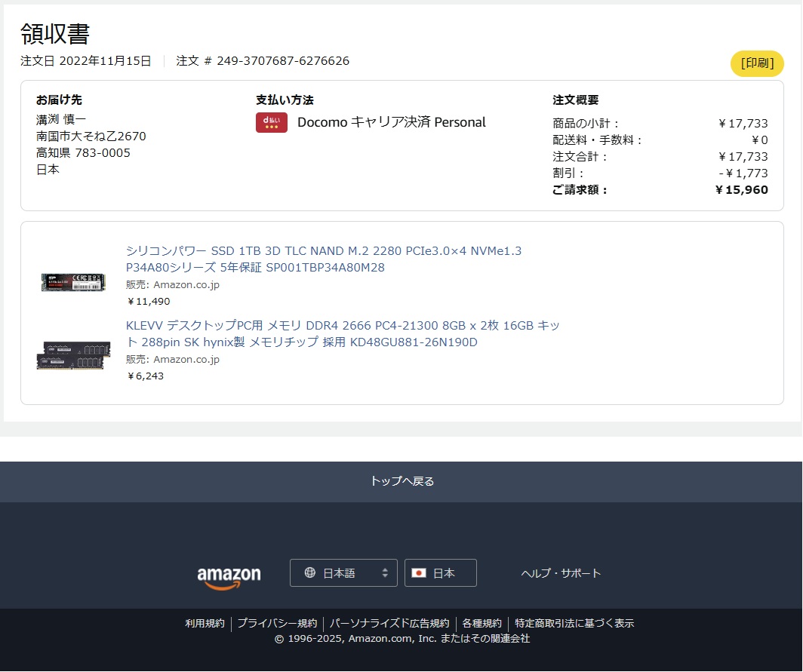The width and height of the screenshot is (803, 672).
Task: Click the Docomo キャリア決済 Personal payment text
Action: tap(391, 122)
